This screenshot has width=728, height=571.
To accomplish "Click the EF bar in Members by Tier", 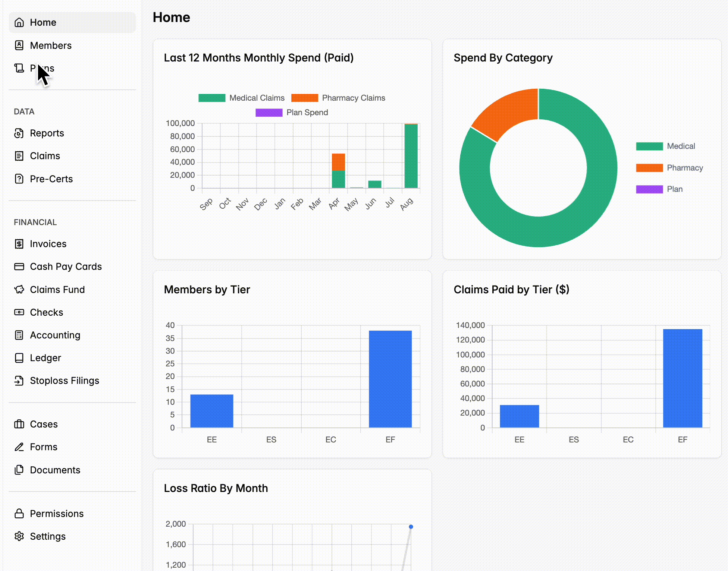I will pyautogui.click(x=390, y=379).
